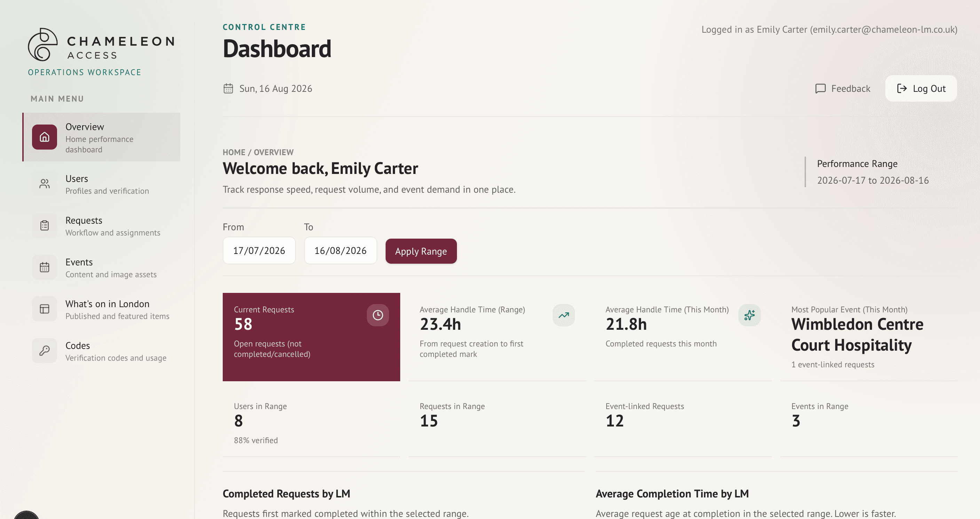Open the Overview menu item
980x519 pixels.
coord(101,137)
